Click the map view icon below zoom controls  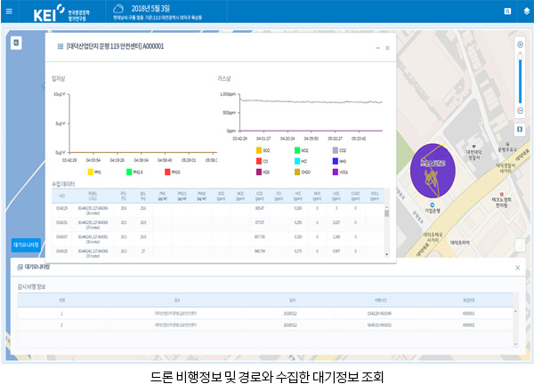[x=520, y=131]
